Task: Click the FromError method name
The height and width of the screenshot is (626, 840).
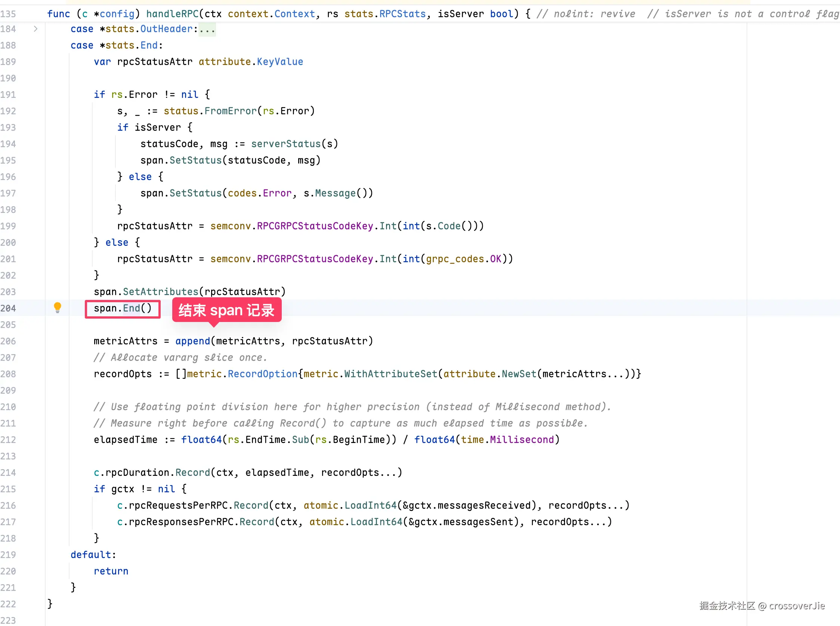Action: [231, 111]
